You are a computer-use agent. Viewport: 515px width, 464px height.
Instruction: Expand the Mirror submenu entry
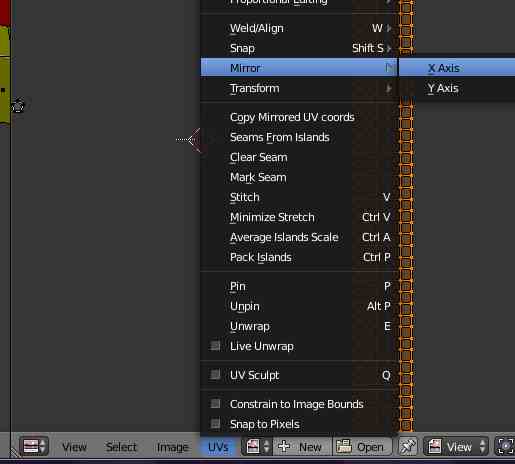(x=299, y=68)
